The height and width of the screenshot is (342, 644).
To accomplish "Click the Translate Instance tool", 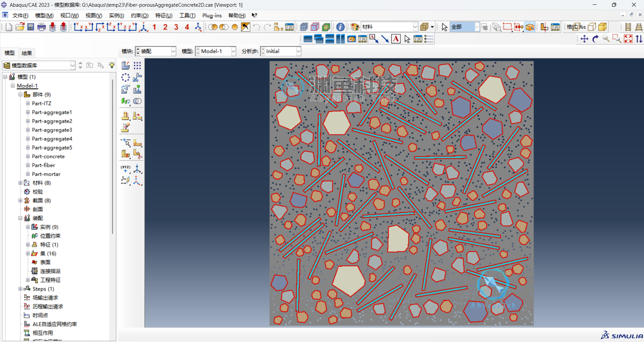I will coord(137,77).
